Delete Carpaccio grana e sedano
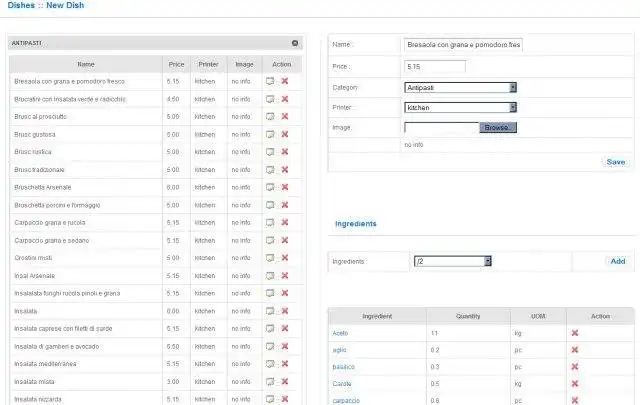Screen dimensions: 640x405 tap(285, 240)
